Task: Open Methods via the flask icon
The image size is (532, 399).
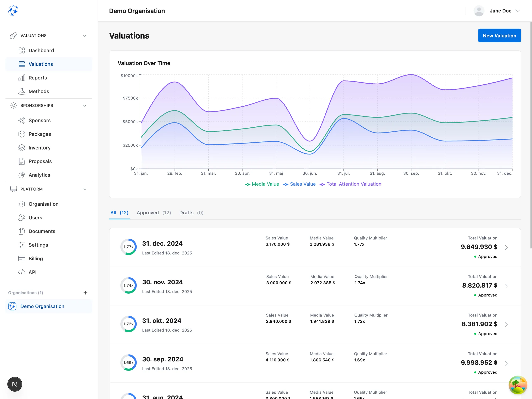Action: [x=22, y=91]
